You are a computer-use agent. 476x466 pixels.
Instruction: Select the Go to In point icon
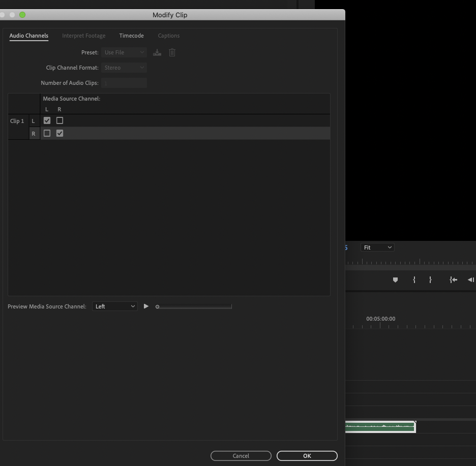(453, 279)
